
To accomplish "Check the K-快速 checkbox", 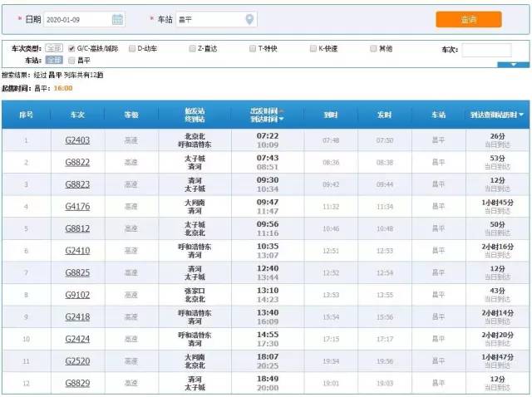I will (313, 48).
